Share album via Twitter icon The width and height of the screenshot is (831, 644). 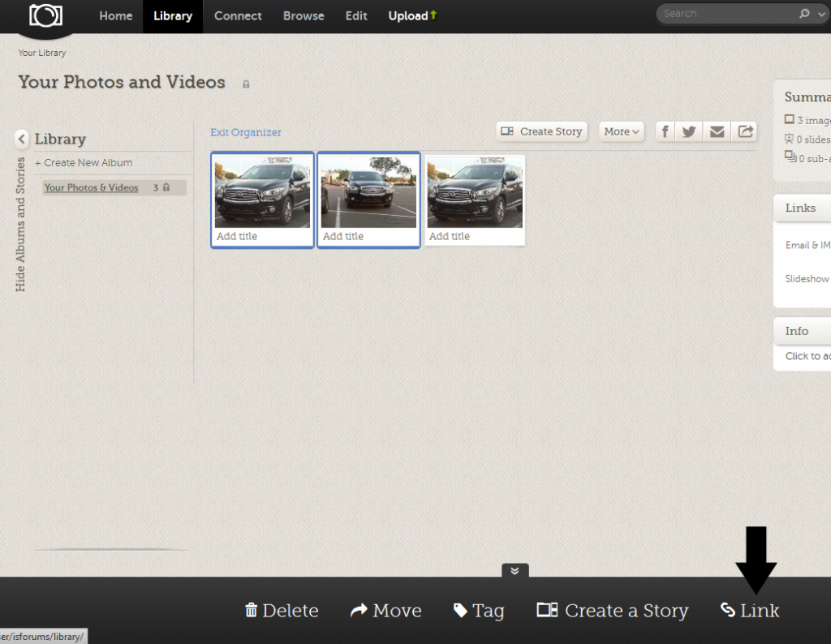tap(689, 131)
